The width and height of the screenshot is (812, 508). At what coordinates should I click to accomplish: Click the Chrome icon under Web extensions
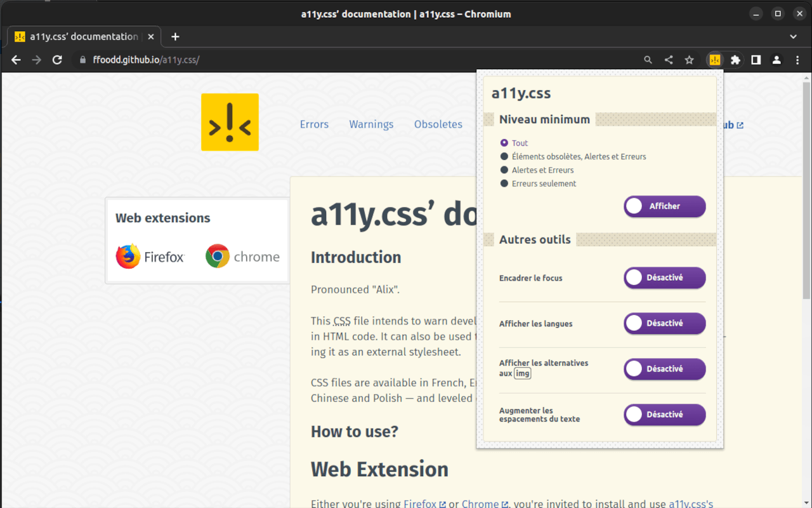click(x=218, y=256)
